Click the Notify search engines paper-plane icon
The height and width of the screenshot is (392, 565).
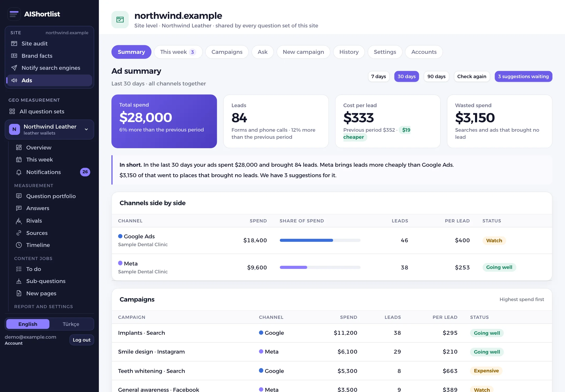[x=14, y=68]
